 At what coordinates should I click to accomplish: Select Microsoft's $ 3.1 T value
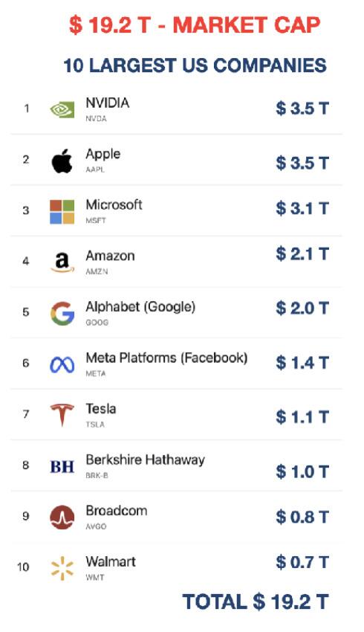[302, 208]
